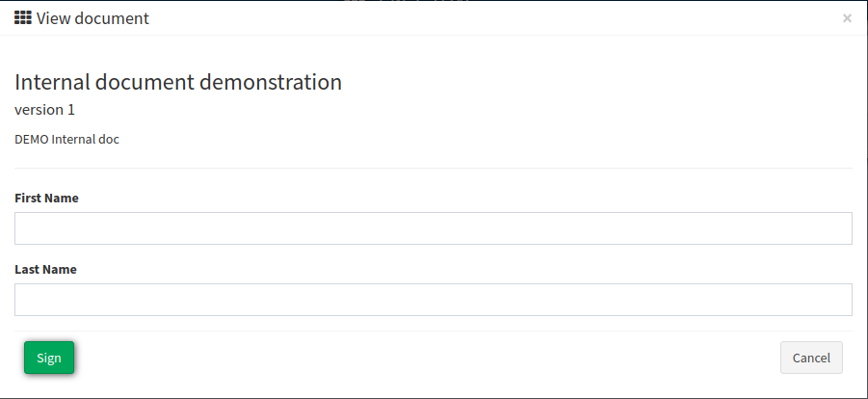Click the word Internal in the heading

pyautogui.click(x=52, y=82)
